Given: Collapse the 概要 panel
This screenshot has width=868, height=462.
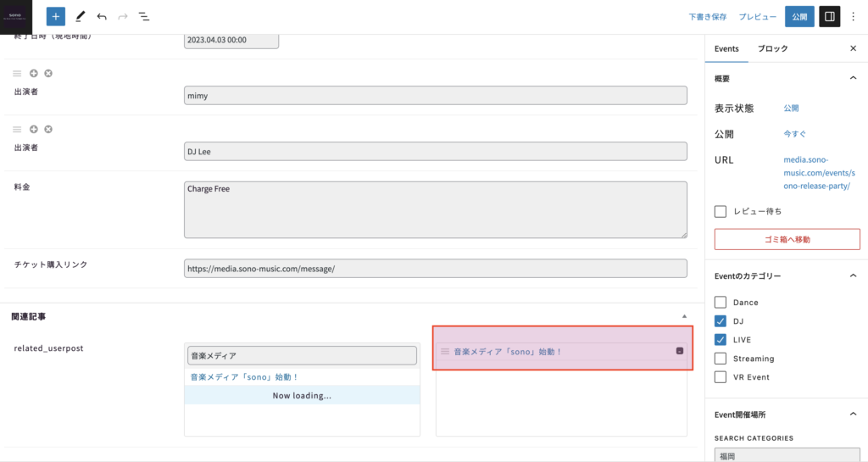Looking at the screenshot, I should (853, 78).
